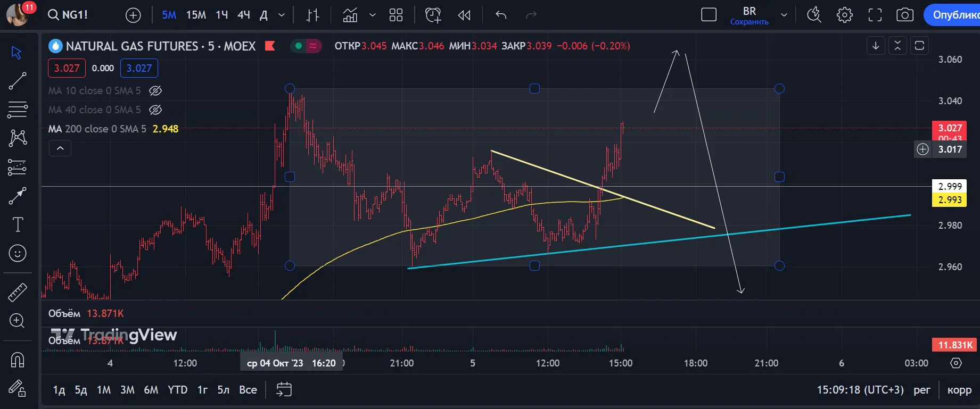Select the pattern drawing tool

[x=18, y=138]
